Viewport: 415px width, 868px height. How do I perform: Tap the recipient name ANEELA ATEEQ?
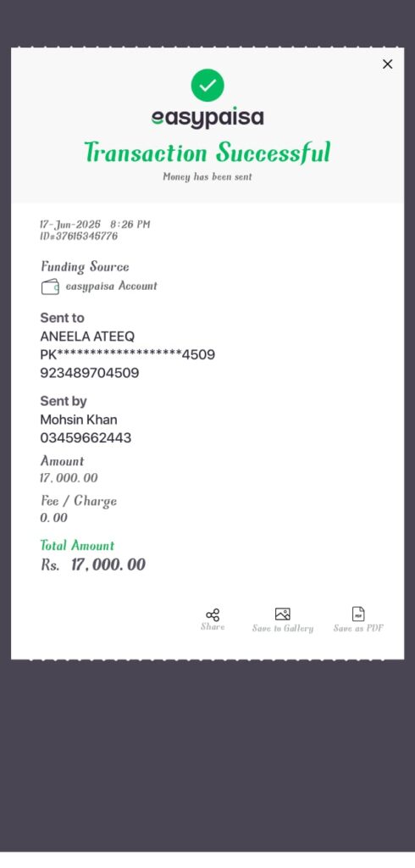[x=87, y=336]
